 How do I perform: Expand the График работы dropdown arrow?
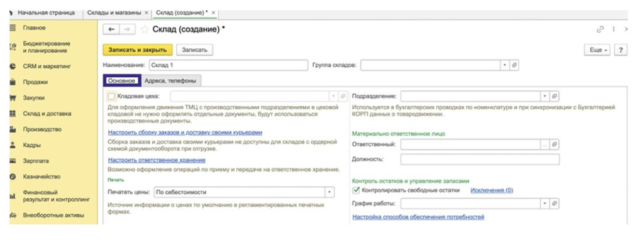click(x=545, y=204)
